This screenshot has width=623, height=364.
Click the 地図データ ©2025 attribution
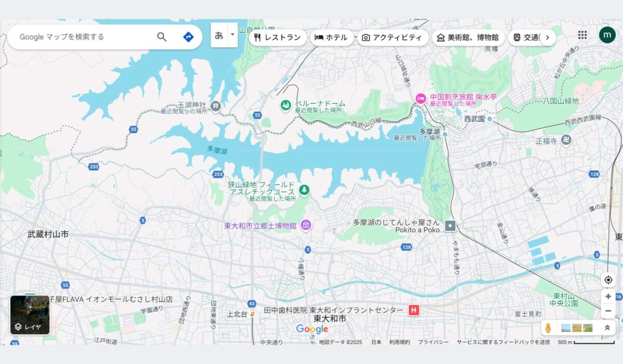(x=341, y=342)
